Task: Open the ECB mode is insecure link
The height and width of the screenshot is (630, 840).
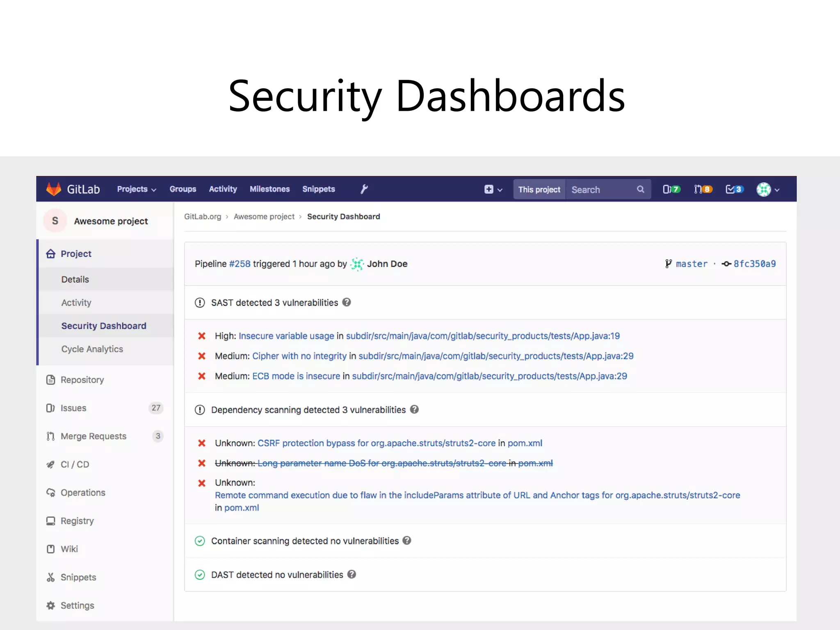Action: (x=296, y=376)
